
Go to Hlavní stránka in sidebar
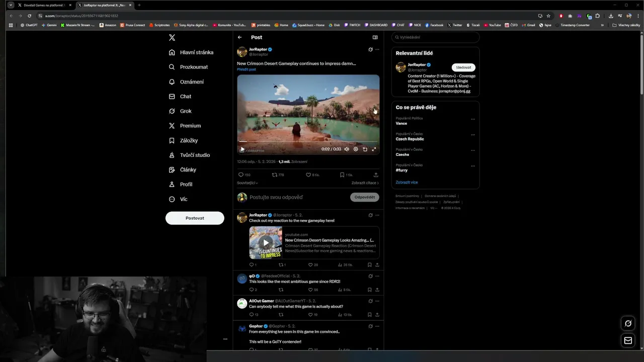[x=191, y=52]
